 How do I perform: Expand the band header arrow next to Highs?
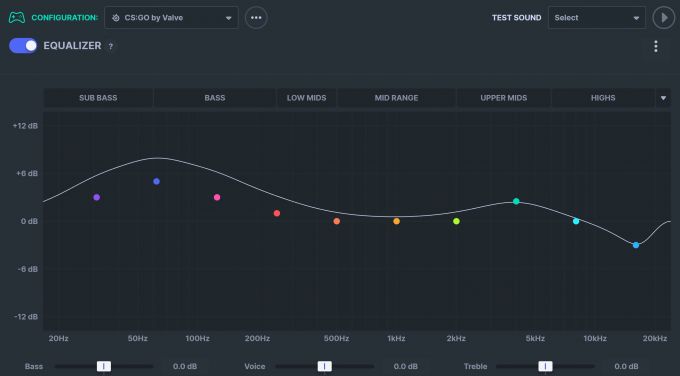click(663, 98)
